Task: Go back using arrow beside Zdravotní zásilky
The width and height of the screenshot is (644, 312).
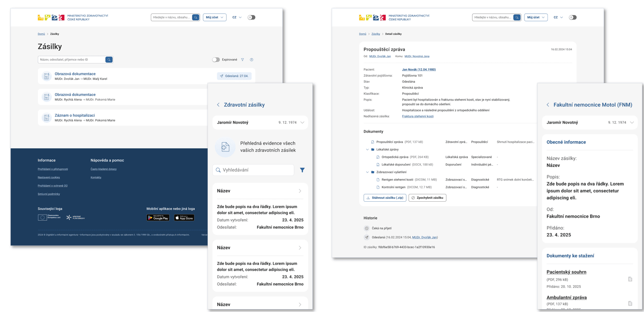Action: 218,105
